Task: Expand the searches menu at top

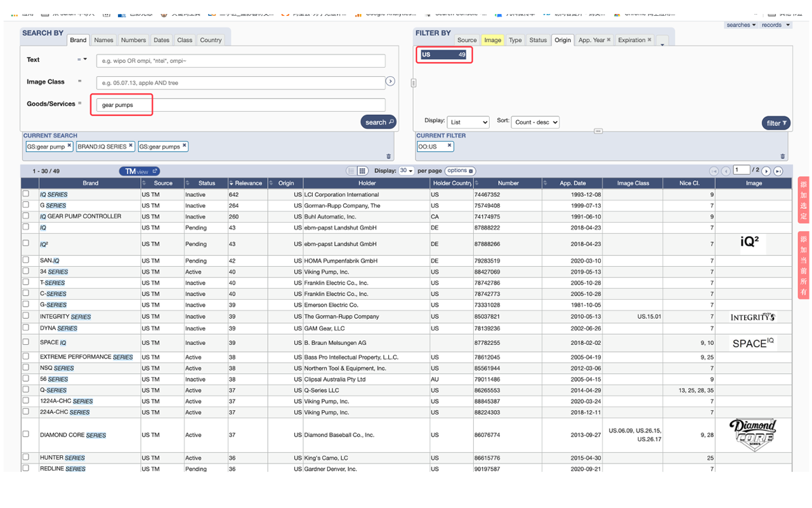Action: [741, 25]
